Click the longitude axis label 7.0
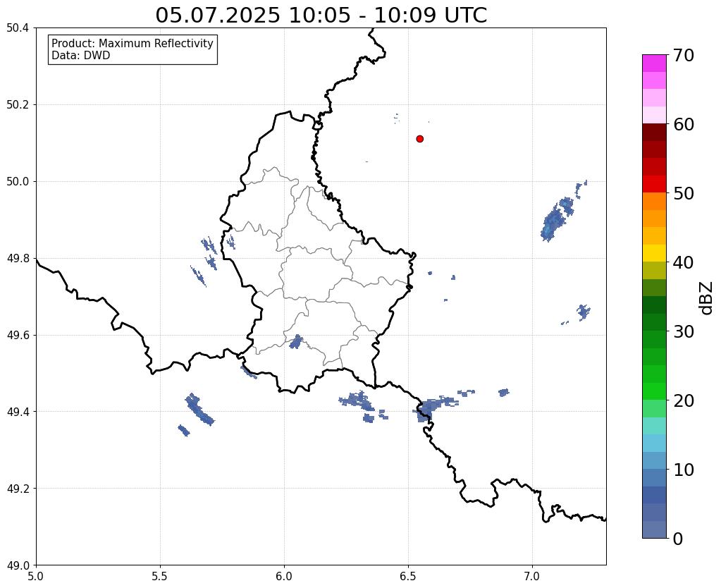The height and width of the screenshot is (588, 721). click(532, 577)
